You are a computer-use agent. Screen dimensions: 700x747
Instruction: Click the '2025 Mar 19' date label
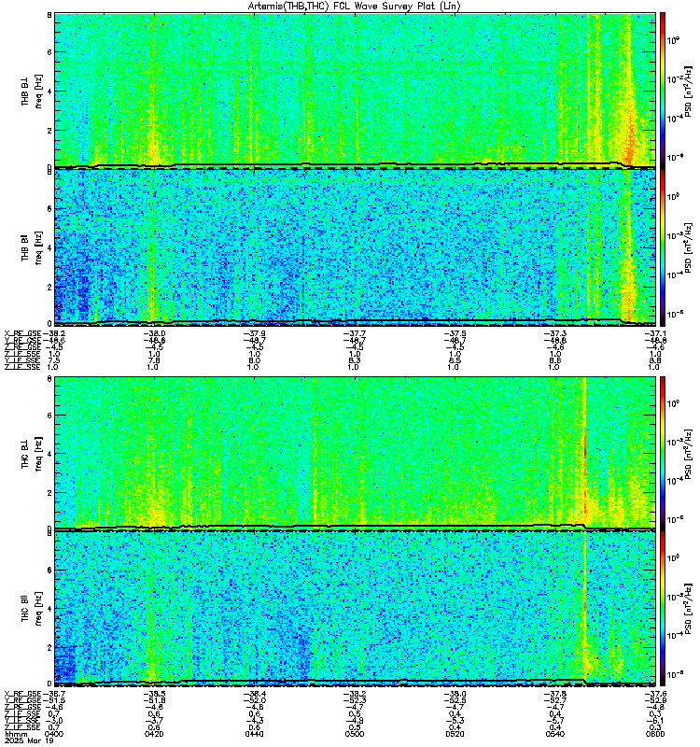tap(29, 740)
